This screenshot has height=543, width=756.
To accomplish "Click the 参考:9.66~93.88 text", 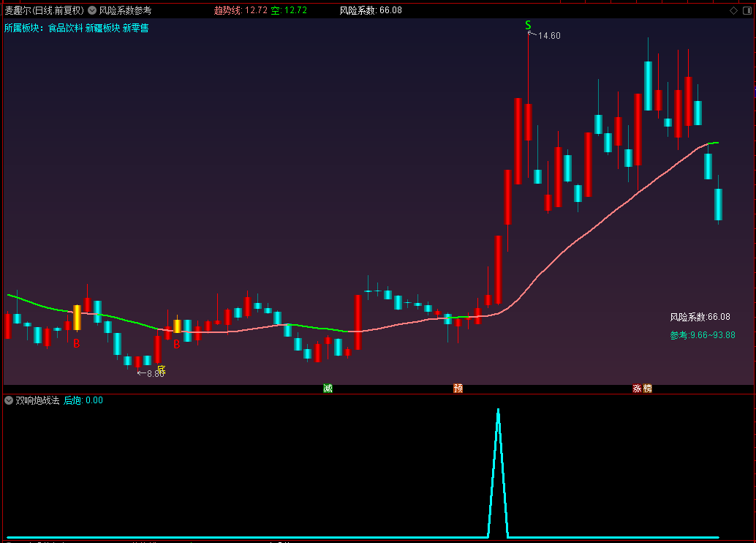I will coord(703,335).
